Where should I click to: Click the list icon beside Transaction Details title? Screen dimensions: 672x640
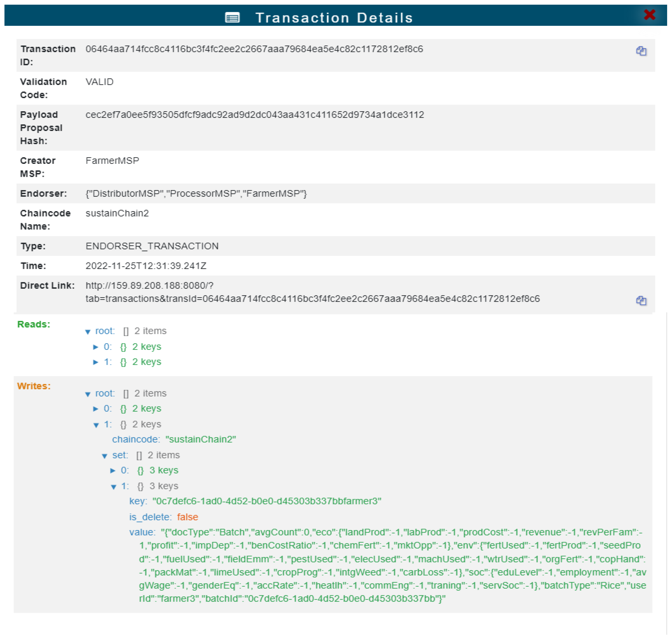pyautogui.click(x=232, y=17)
